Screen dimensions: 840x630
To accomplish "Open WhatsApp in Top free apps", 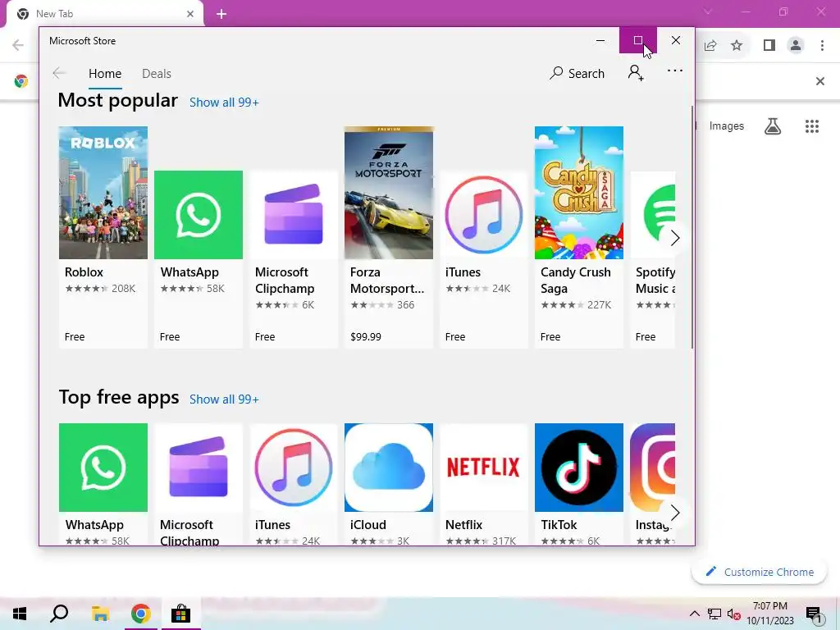I will pos(103,484).
